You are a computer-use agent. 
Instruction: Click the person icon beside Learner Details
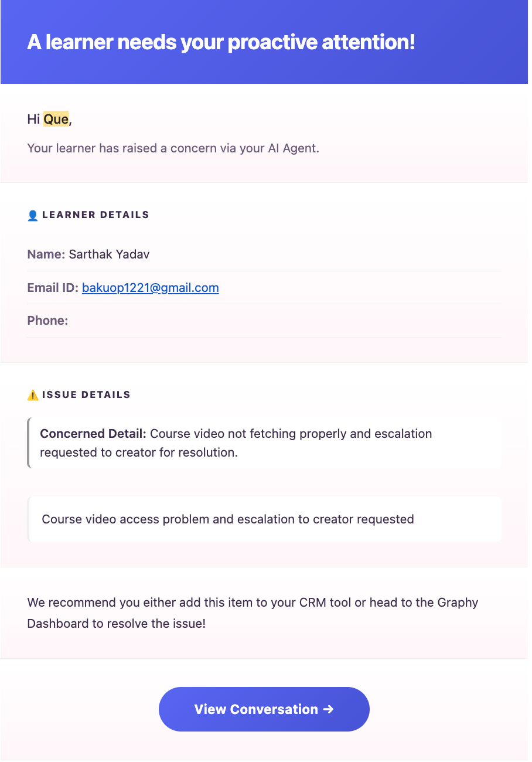pyautogui.click(x=33, y=215)
